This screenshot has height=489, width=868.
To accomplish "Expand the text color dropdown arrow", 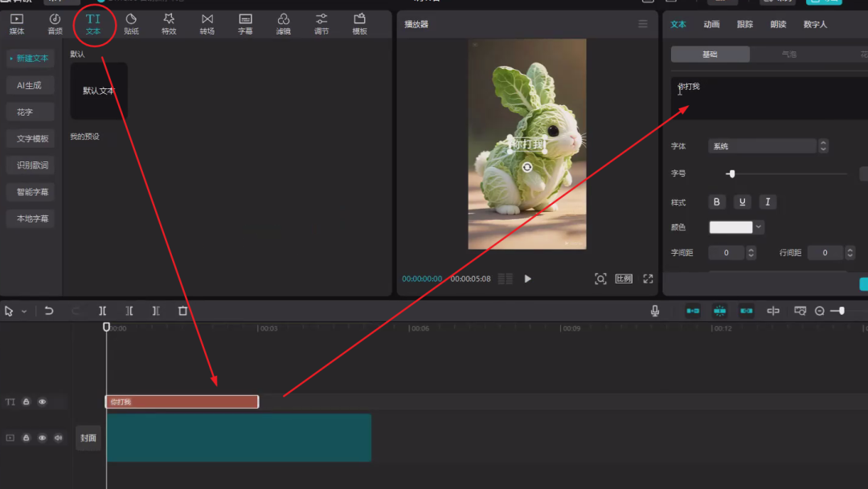I will coord(758,227).
